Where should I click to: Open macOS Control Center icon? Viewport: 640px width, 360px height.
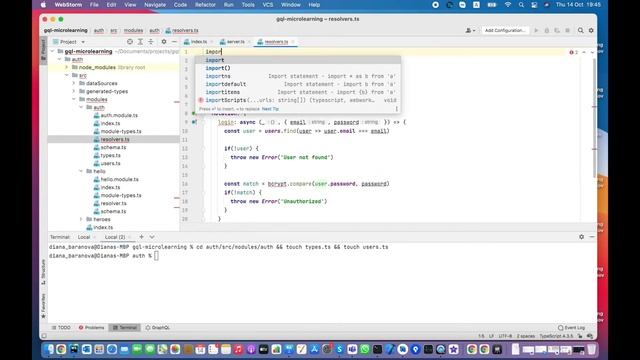click(x=534, y=5)
